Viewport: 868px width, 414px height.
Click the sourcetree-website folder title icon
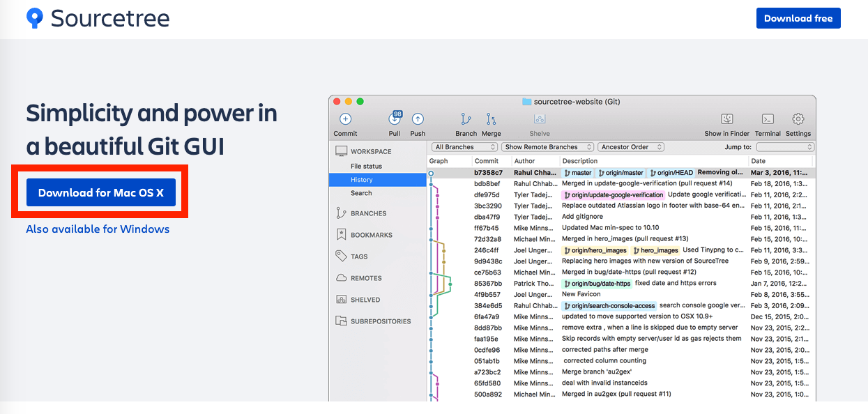527,102
